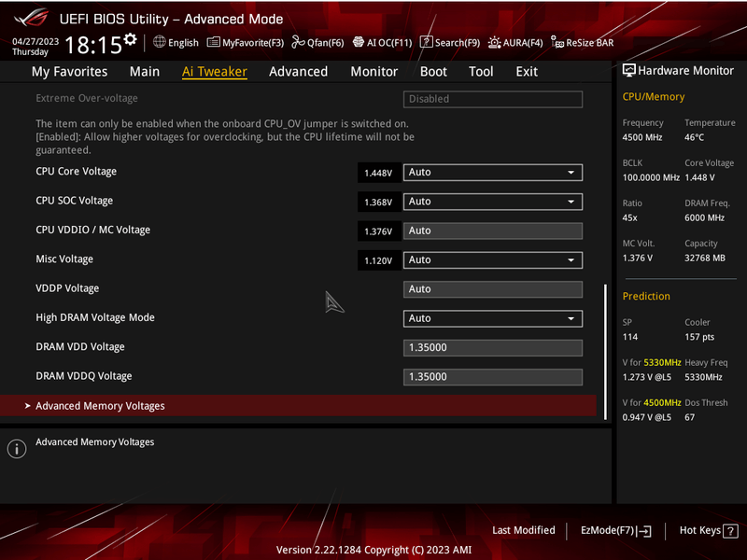747x560 pixels.
Task: Click the Last Modified button
Action: (524, 530)
